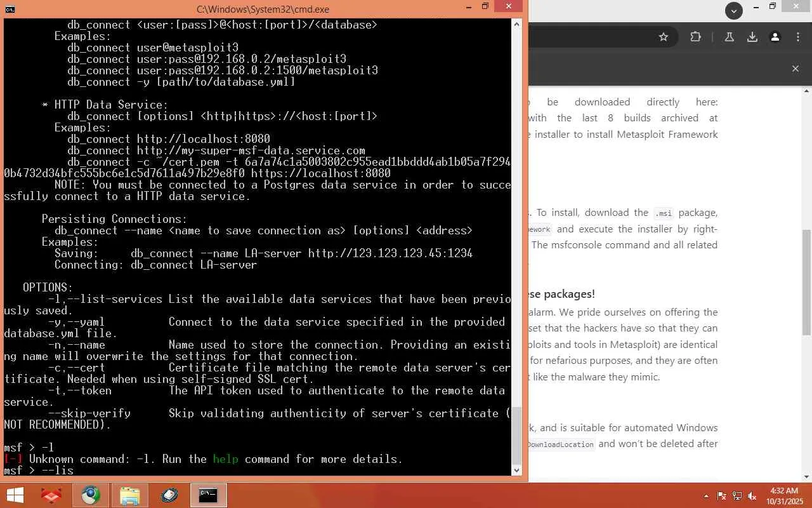Maximize the cmd.exe window
This screenshot has width=812, height=508.
485,6
